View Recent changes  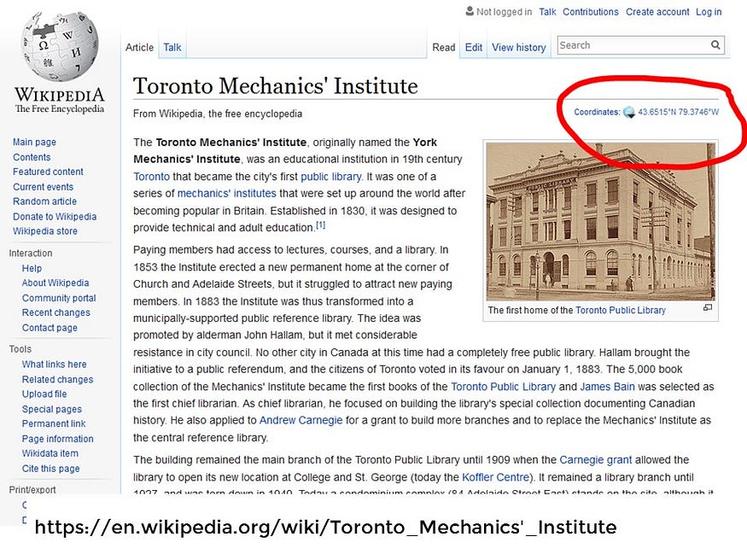[x=55, y=312]
